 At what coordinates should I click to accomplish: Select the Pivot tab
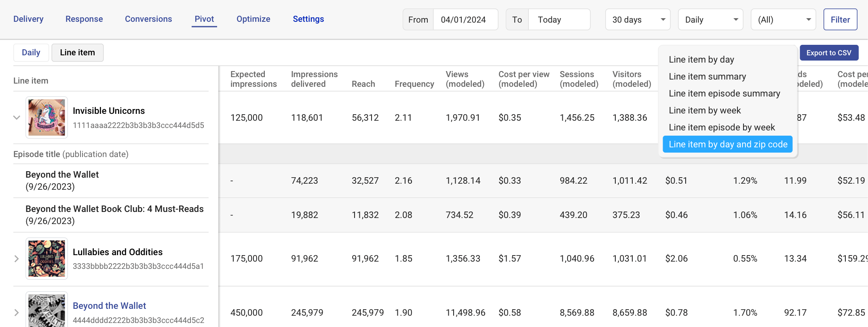coord(204,19)
